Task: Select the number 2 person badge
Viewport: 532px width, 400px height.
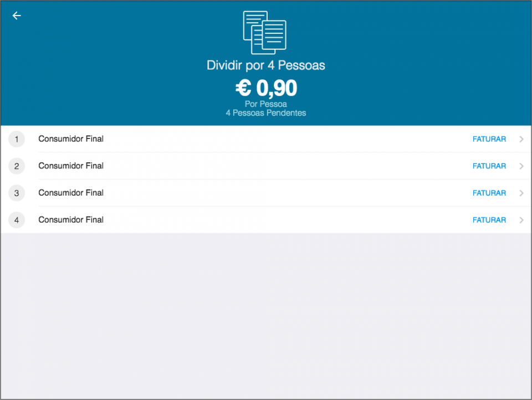Action: [17, 166]
